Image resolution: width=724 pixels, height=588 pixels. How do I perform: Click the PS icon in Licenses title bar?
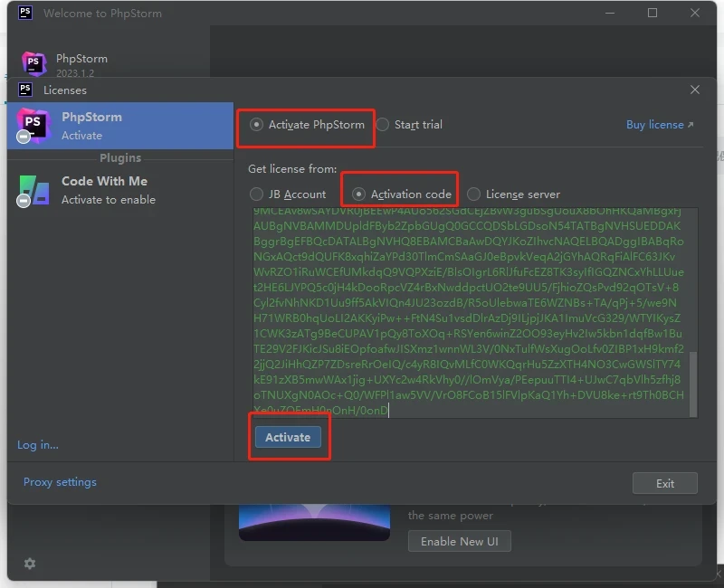pyautogui.click(x=25, y=90)
